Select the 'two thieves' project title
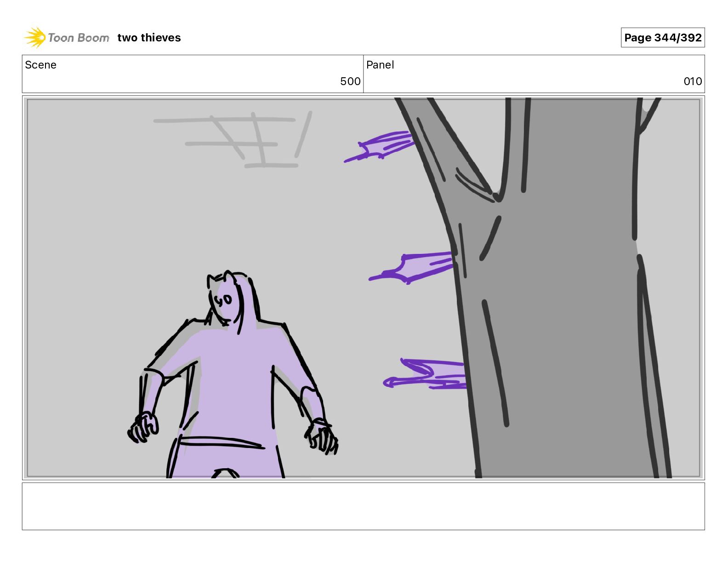Image resolution: width=728 pixels, height=563 pixels. click(x=149, y=38)
